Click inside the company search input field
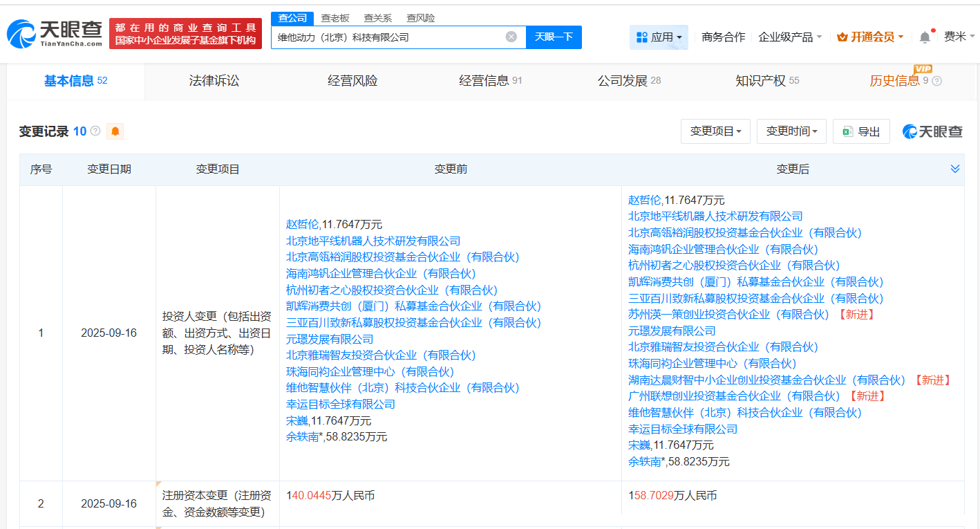Screen dimensions: 980x529 [x=394, y=37]
